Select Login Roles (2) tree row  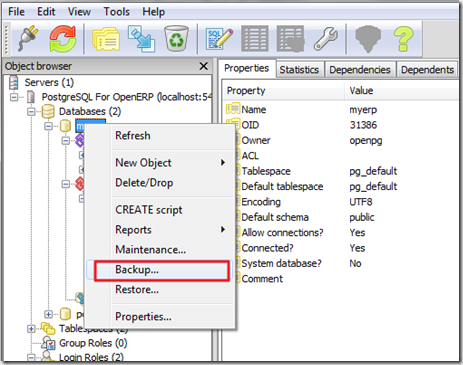coord(91,357)
